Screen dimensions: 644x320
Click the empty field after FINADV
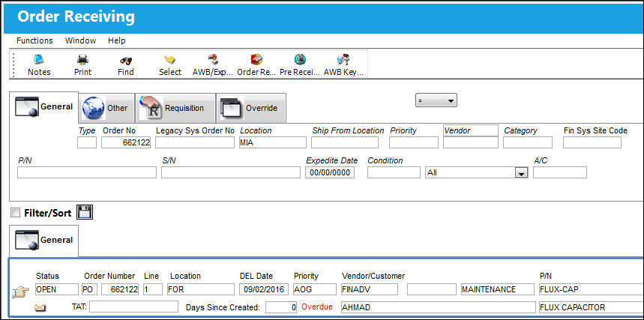coord(432,289)
